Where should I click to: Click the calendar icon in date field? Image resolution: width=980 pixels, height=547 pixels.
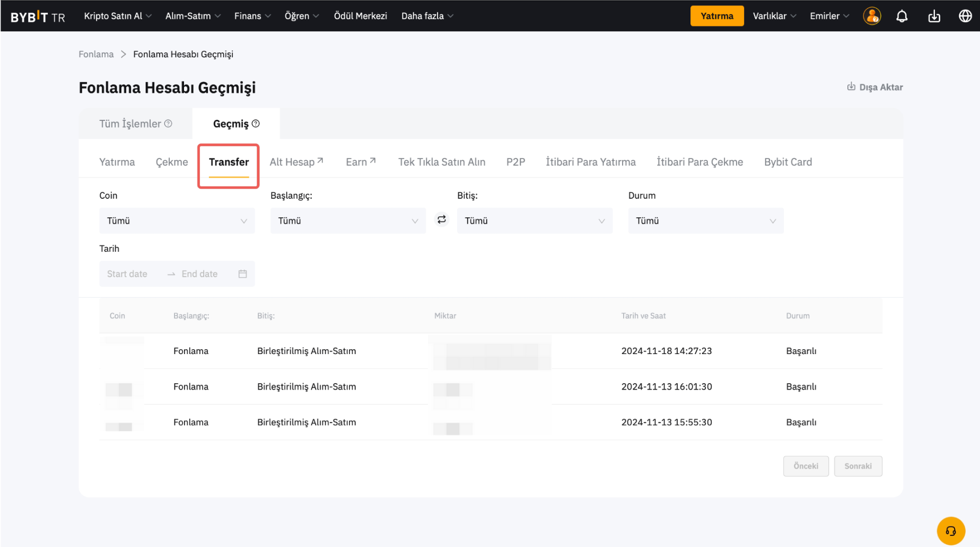242,274
